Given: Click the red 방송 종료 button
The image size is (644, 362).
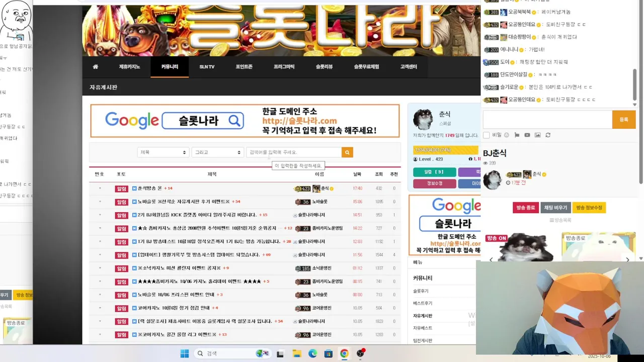Looking at the screenshot, I should (526, 208).
